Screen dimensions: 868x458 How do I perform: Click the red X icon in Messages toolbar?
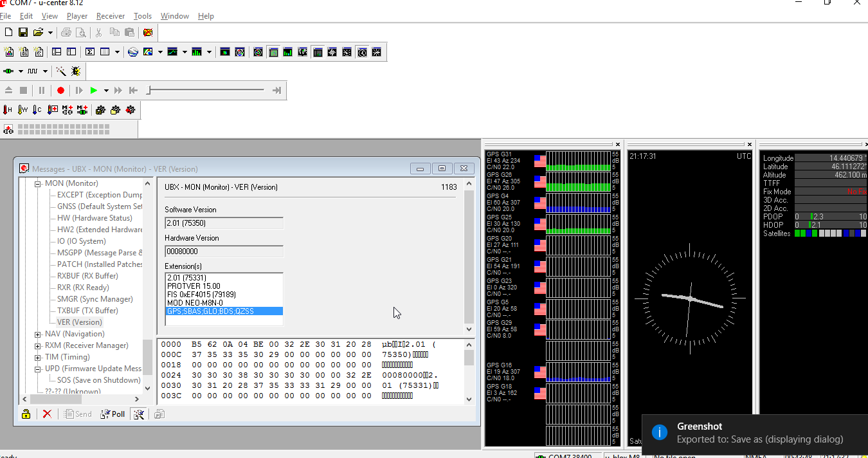[x=47, y=414]
